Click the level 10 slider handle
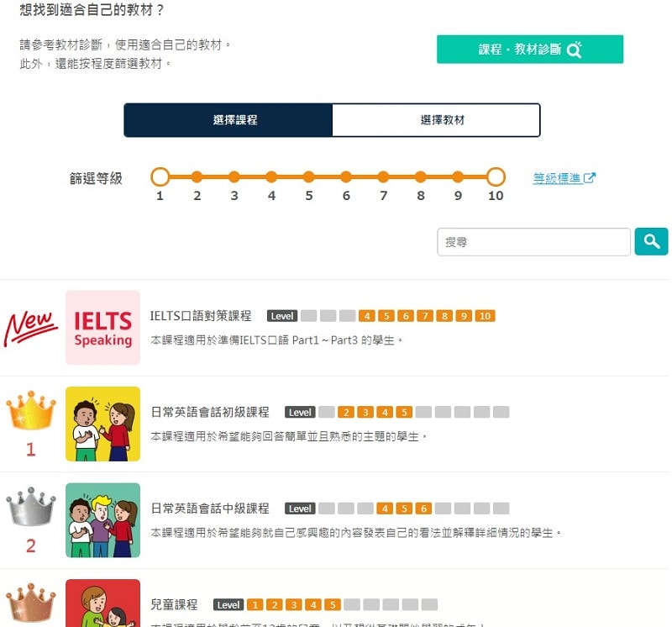This screenshot has height=627, width=672. coord(496,177)
